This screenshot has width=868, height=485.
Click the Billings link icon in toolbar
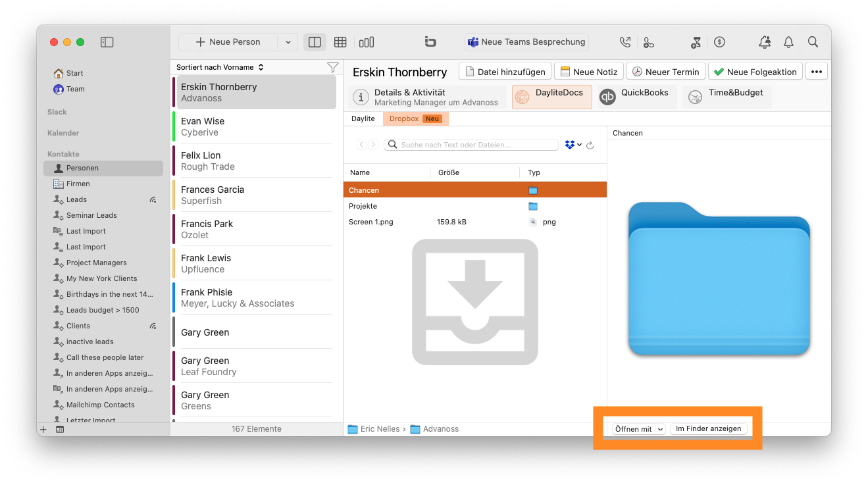point(430,42)
